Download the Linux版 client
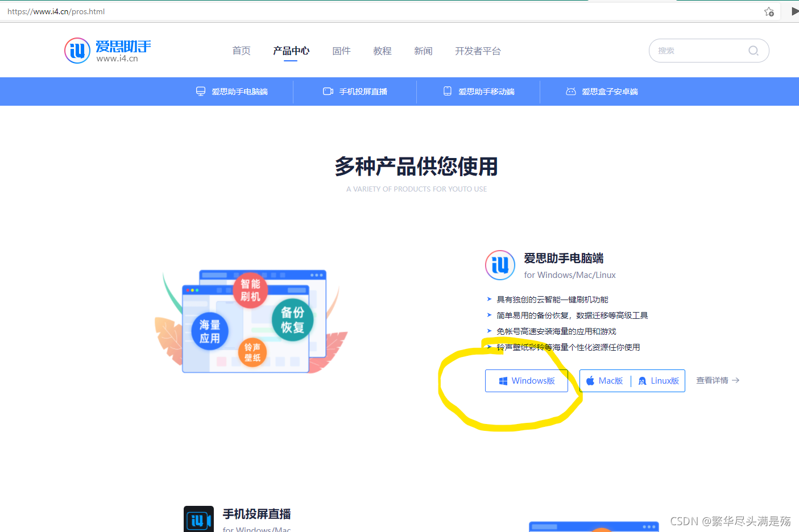The width and height of the screenshot is (799, 532). click(x=659, y=381)
